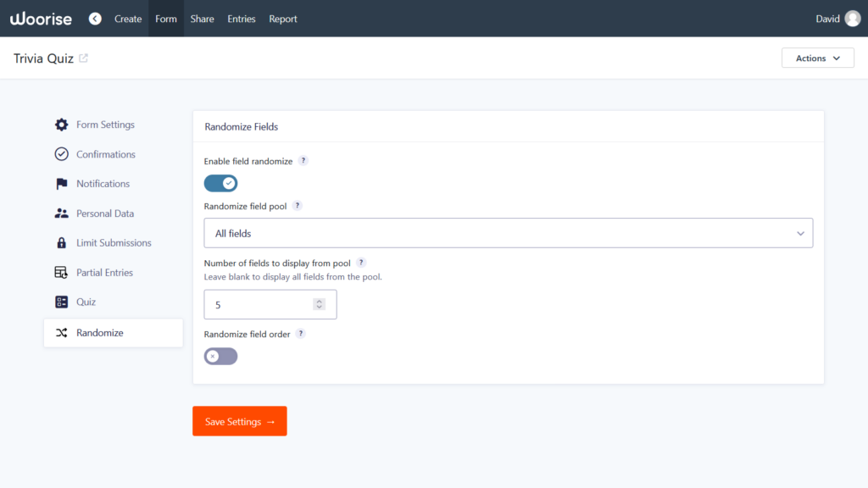Expand the Randomize field pool dropdown

click(x=509, y=233)
